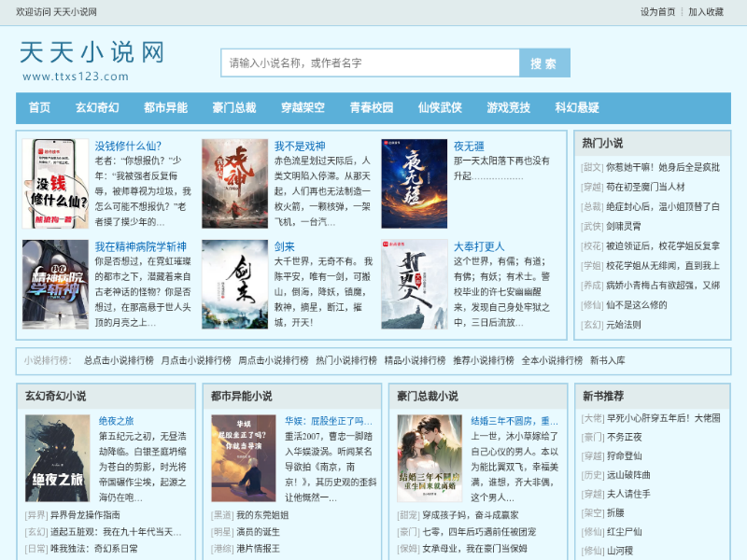Select the 科幻悬疑 navigation item
Screen dimensions: 747x560
pyautogui.click(x=576, y=108)
